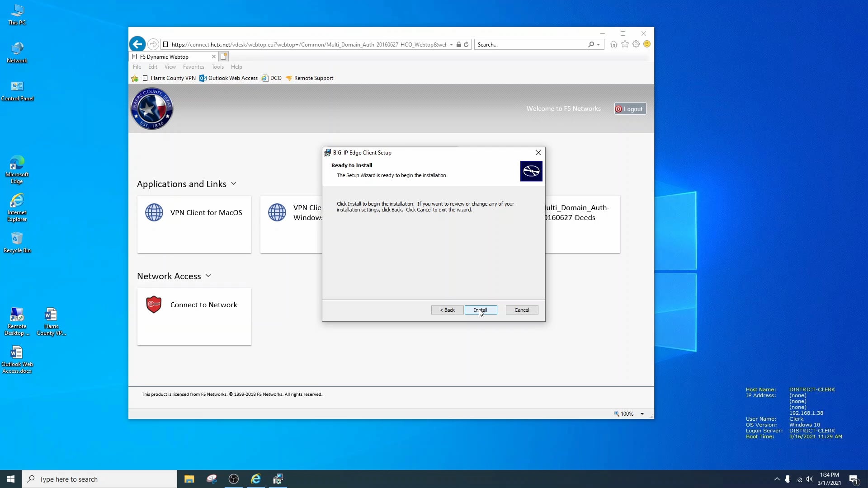This screenshot has width=868, height=488.
Task: Click the smiley feedback icon
Action: [647, 44]
